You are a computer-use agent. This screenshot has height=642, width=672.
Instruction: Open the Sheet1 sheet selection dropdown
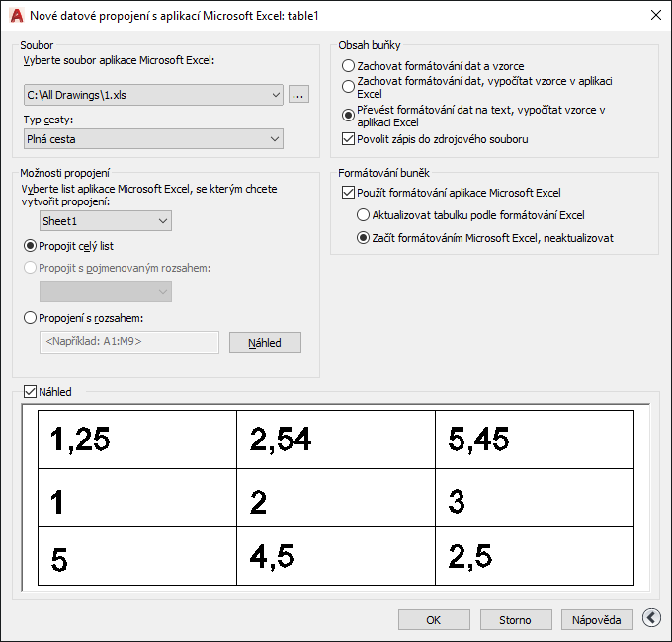point(106,221)
